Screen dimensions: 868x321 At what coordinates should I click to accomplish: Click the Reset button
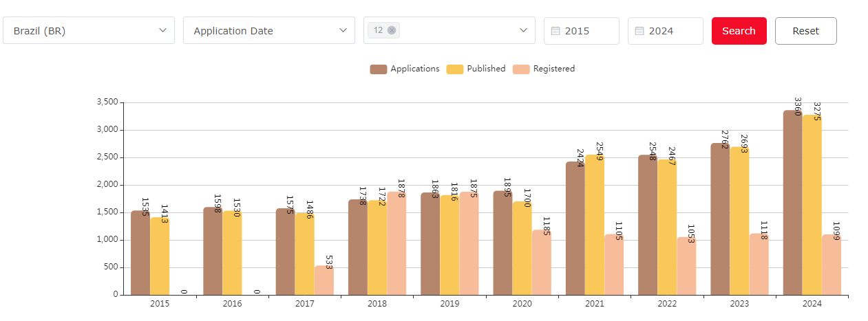805,31
